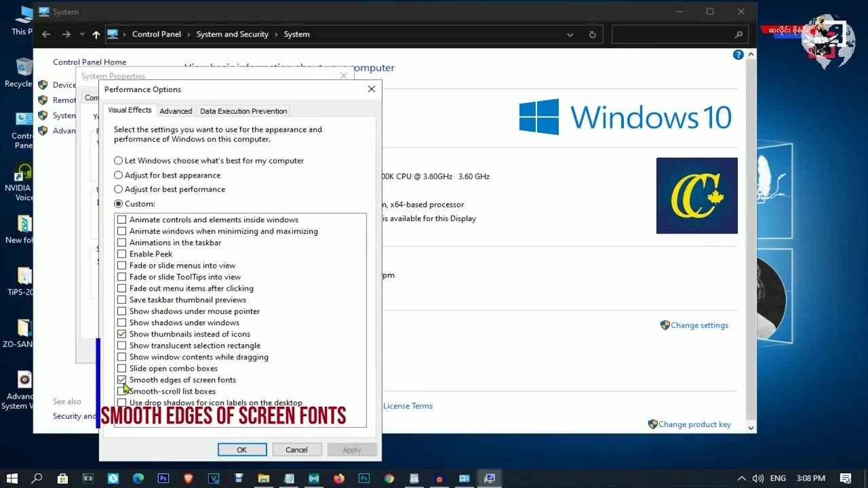Launch Microsoft Store from taskbar
Screen dimensions: 868x488
point(62,479)
